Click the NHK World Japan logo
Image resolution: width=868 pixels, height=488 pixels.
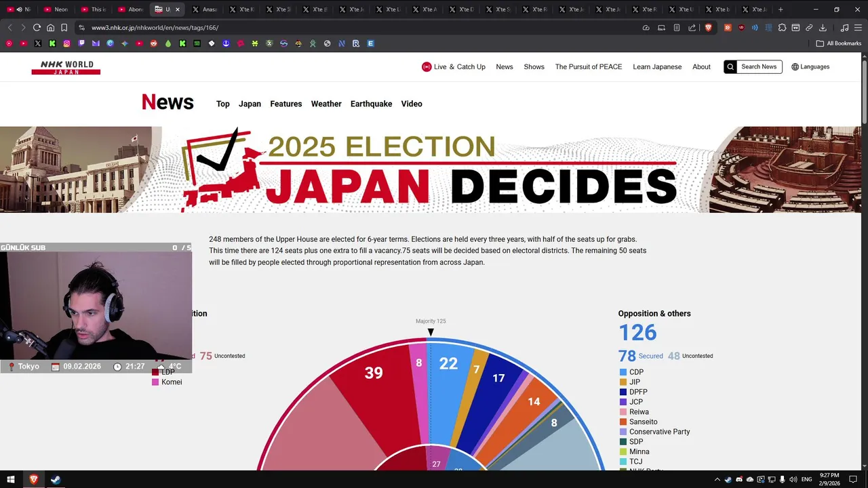[66, 67]
